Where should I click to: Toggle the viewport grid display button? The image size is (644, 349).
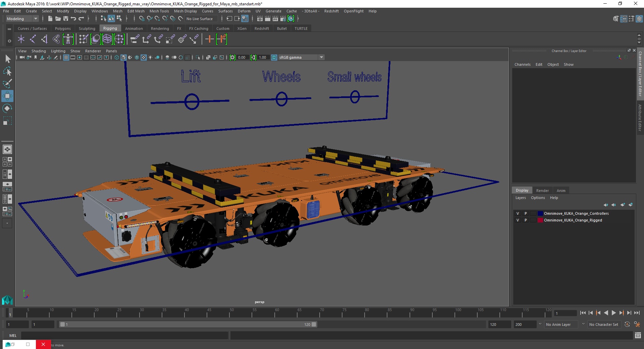(x=66, y=57)
